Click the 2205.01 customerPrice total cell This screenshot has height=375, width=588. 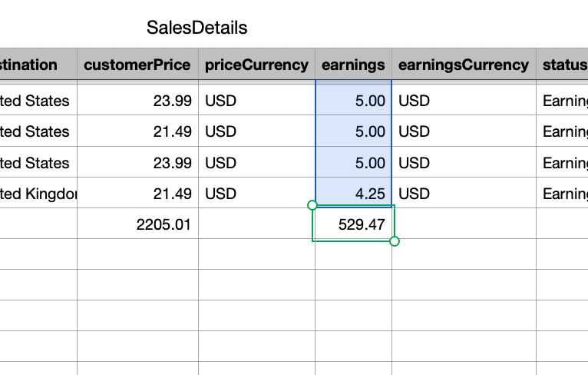[137, 224]
